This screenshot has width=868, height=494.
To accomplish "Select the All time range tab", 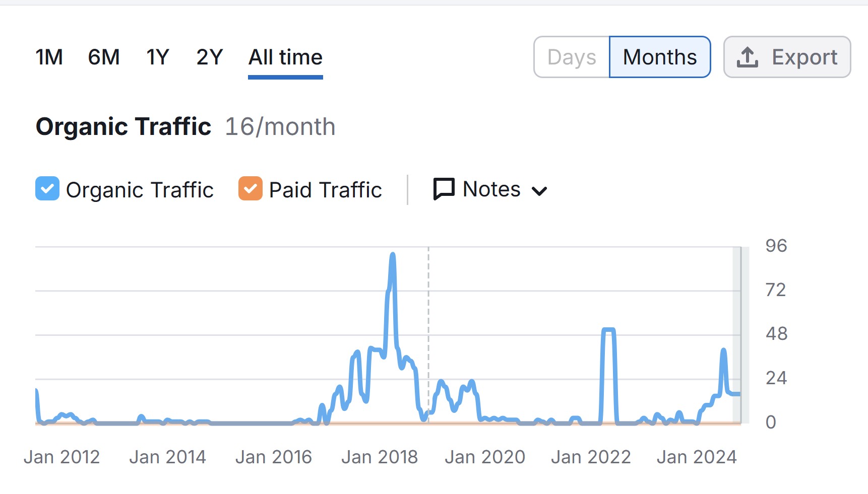I will 285,57.
